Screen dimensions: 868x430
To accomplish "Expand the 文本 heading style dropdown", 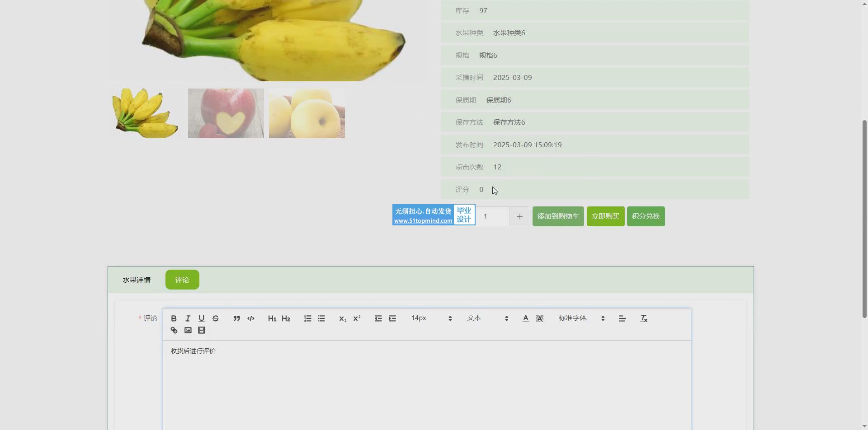I will pos(487,318).
